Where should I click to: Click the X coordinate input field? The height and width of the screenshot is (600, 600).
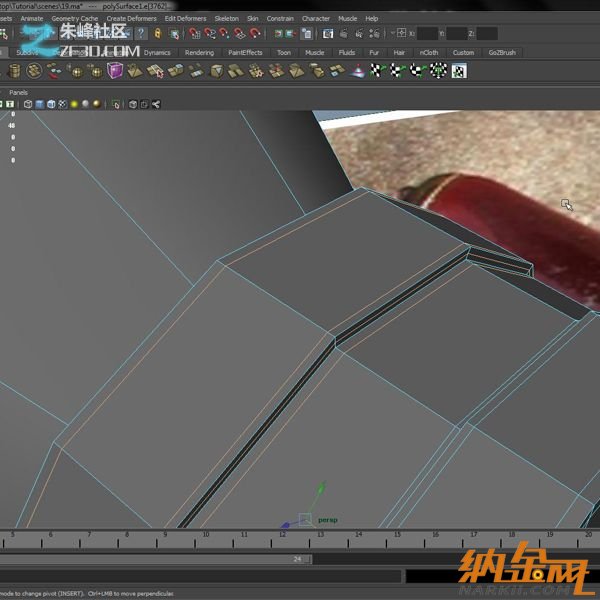[x=427, y=34]
